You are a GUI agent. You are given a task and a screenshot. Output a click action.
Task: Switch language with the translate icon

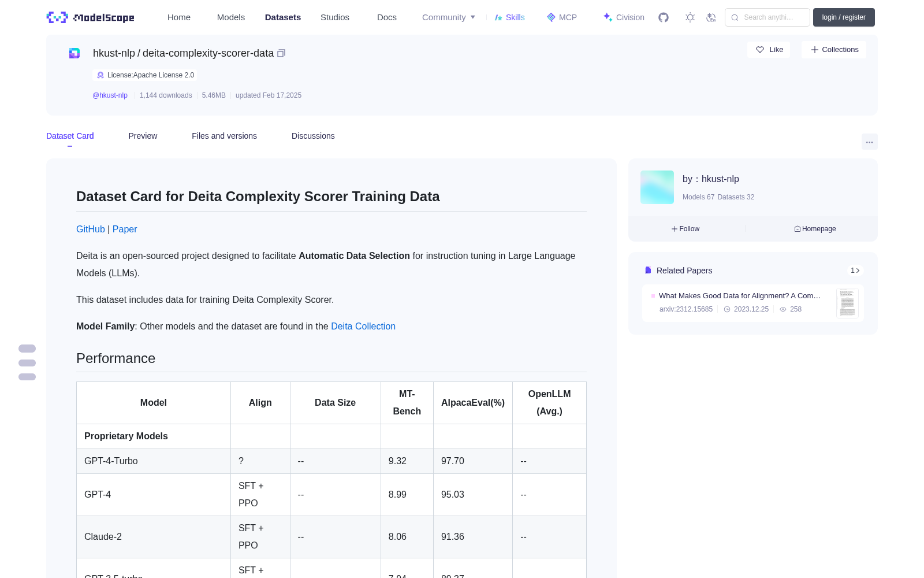point(711,17)
